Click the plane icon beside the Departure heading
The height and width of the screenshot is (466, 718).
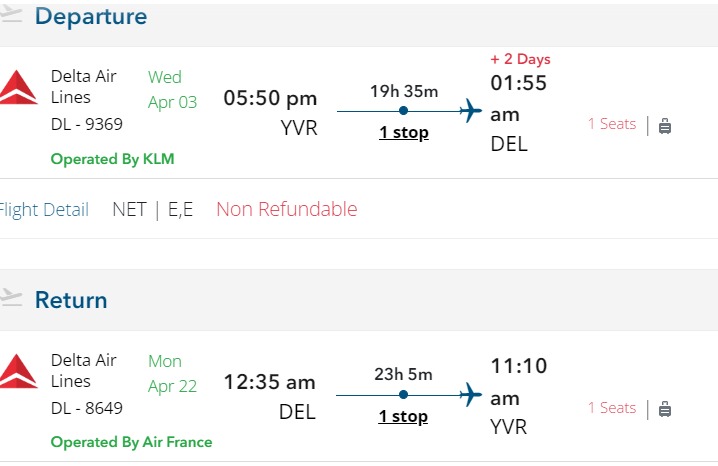11,15
